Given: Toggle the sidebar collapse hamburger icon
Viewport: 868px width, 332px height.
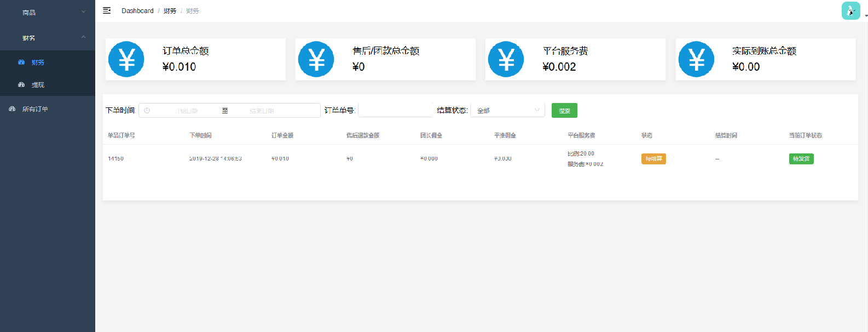Looking at the screenshot, I should [107, 10].
